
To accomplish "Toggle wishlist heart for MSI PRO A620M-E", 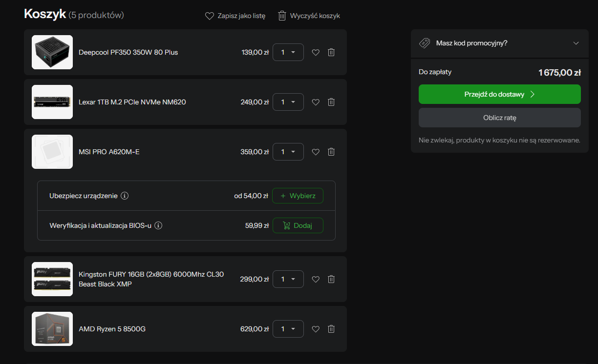I will (x=316, y=152).
